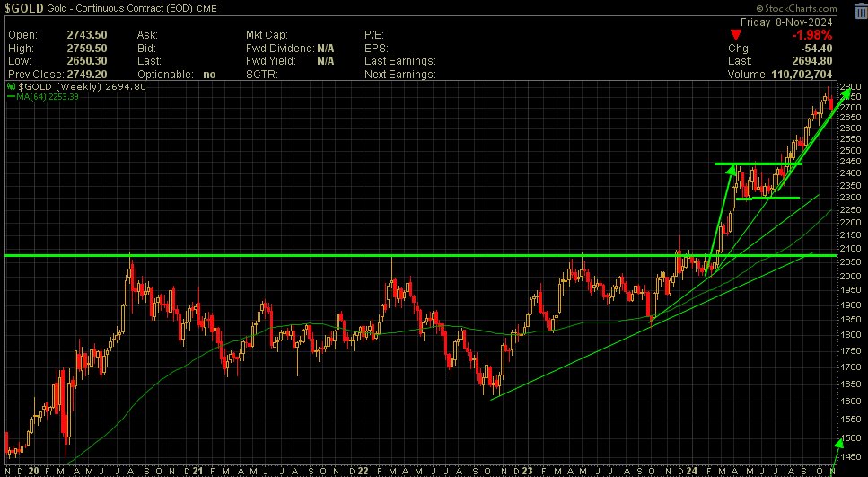Click the 2300 price axis label
Image resolution: width=868 pixels, height=477 pixels.
[x=851, y=198]
